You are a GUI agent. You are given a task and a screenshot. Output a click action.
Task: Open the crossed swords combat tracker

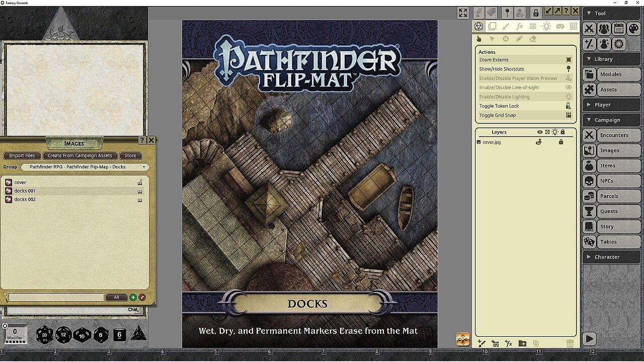589,29
